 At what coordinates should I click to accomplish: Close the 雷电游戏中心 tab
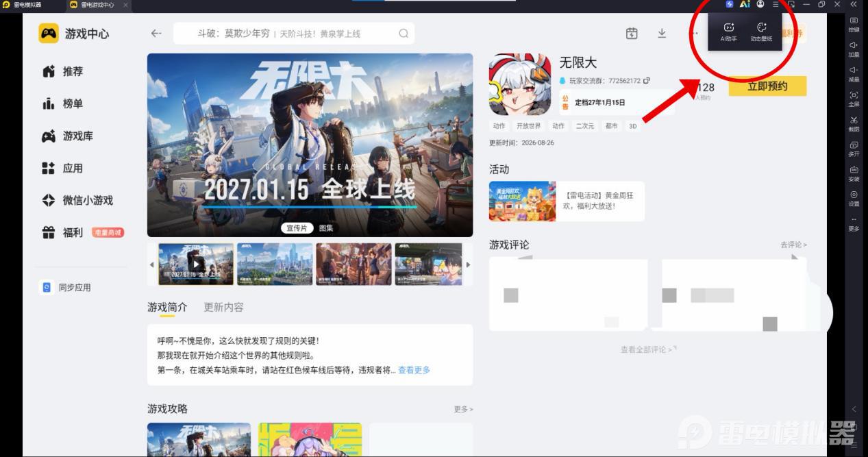pyautogui.click(x=125, y=5)
